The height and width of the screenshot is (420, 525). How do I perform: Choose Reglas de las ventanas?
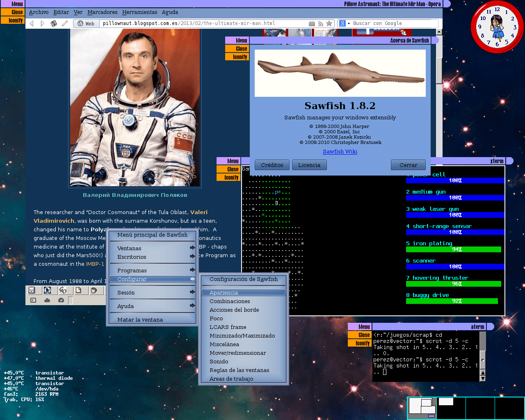coord(244,370)
